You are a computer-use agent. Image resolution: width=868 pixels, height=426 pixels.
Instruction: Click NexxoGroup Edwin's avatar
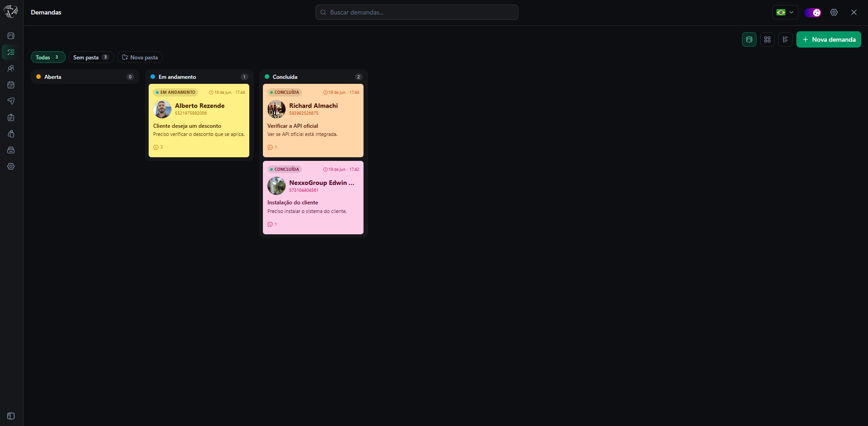click(x=276, y=186)
